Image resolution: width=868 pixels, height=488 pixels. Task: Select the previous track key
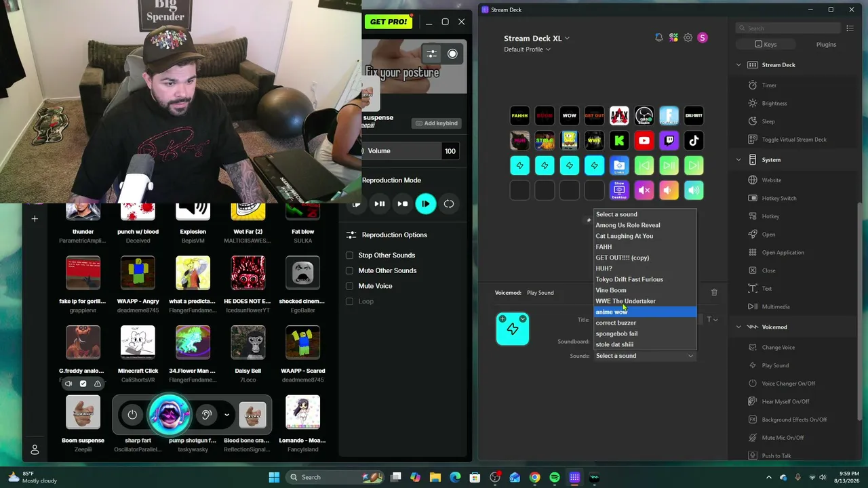tap(644, 165)
